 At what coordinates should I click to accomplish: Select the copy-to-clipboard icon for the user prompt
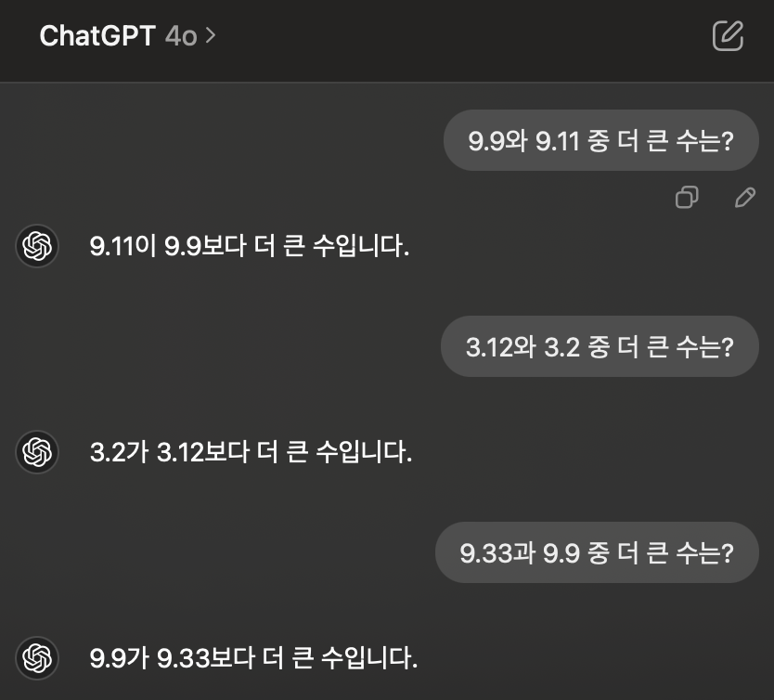(x=686, y=197)
